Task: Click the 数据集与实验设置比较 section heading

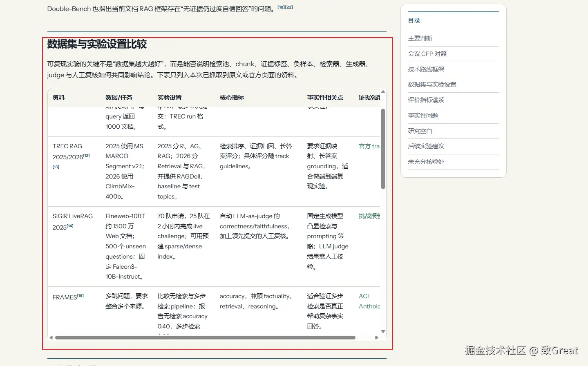Action: point(97,44)
